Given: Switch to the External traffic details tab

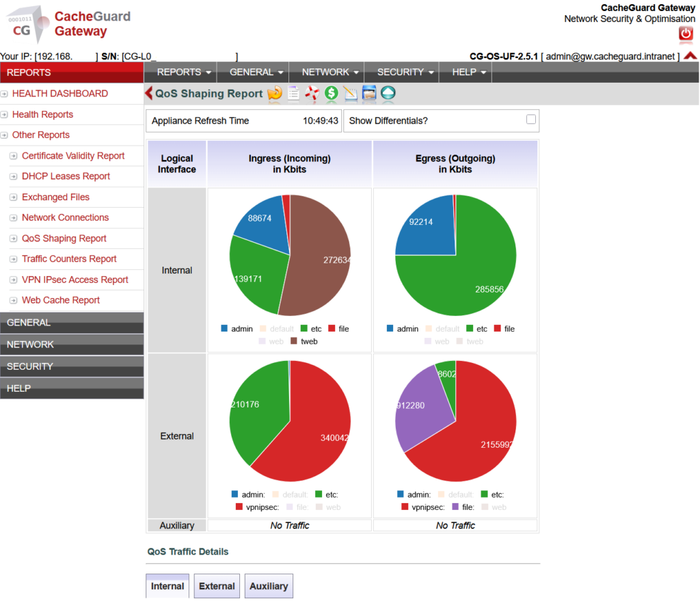Looking at the screenshot, I should coord(217,586).
